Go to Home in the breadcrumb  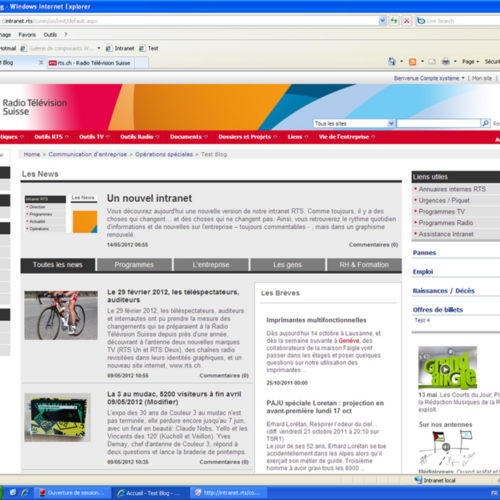click(32, 154)
